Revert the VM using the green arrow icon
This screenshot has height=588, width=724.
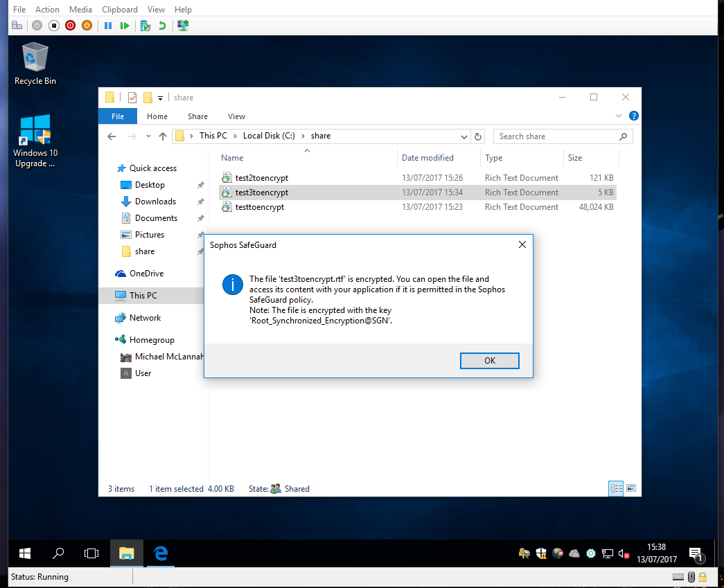point(162,26)
